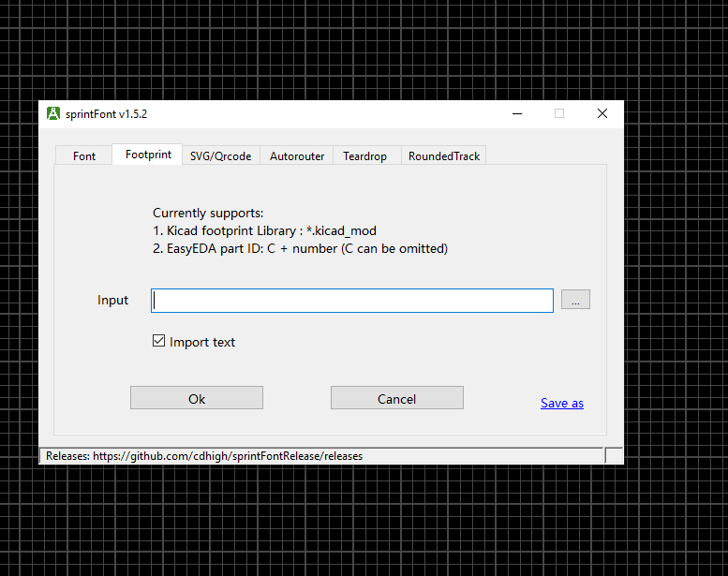Click the sprintFont app icon in title bar
Viewport: 728px width, 576px height.
coord(53,113)
